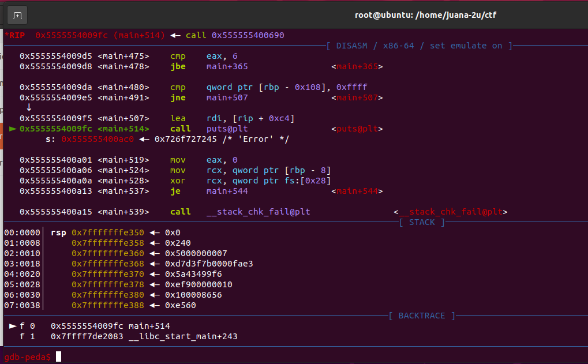Click the rsp register label in the stack
588x364 pixels.
click(58, 232)
